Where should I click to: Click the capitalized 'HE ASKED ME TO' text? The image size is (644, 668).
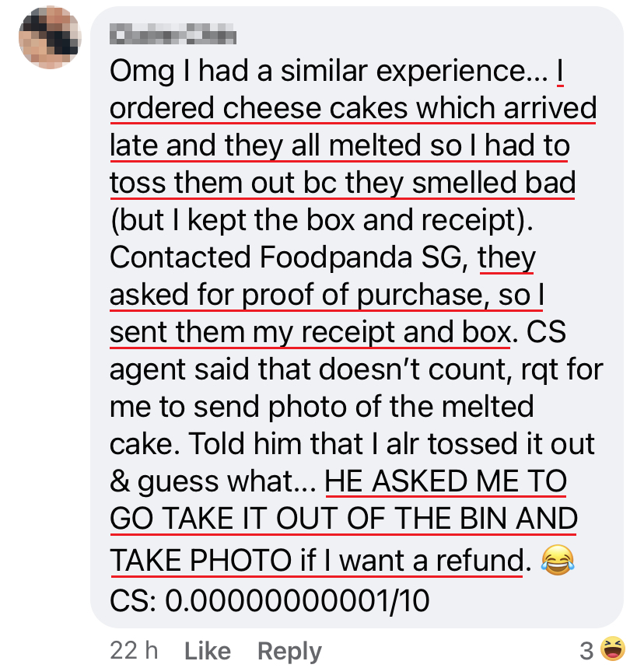pyautogui.click(x=445, y=482)
